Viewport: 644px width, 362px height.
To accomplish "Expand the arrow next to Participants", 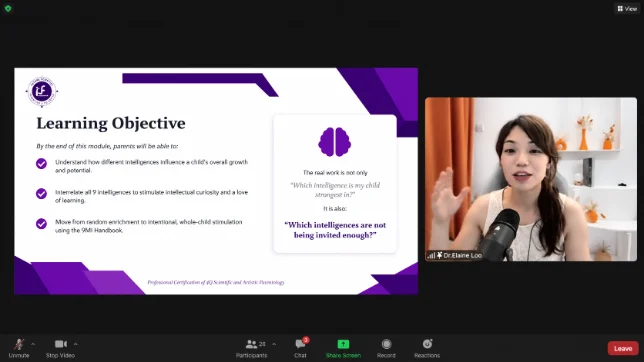I will pos(274,344).
